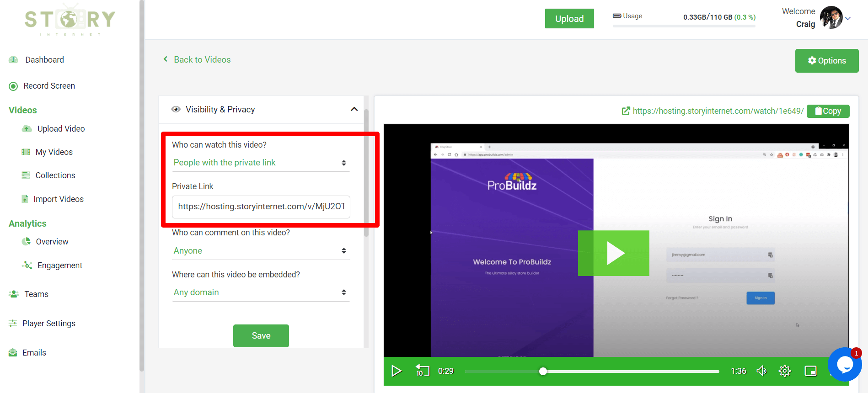Click the privacy panel scrollbar

click(366, 173)
